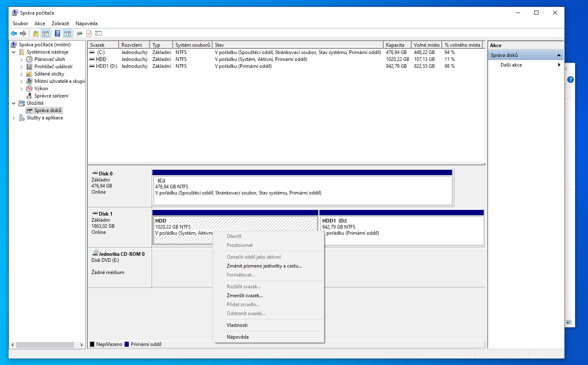Open Výkon node in the tree
This screenshot has height=365, width=588.
coord(41,89)
